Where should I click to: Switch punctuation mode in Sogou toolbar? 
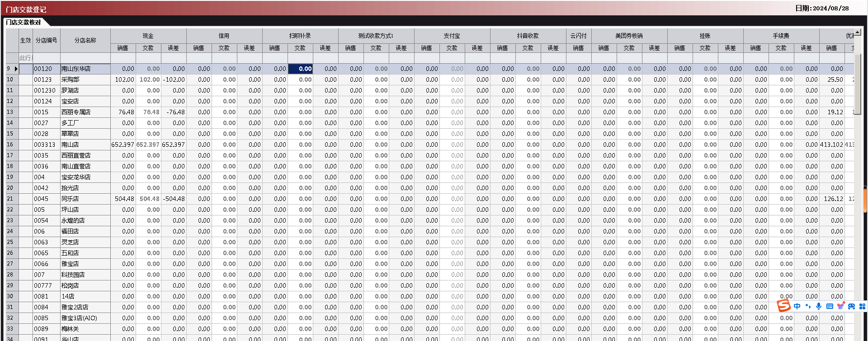coord(808,306)
